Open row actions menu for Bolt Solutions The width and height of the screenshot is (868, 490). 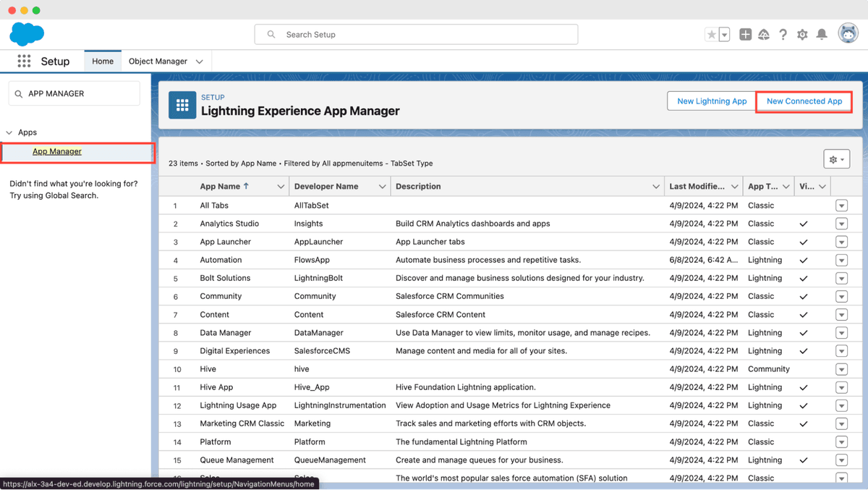tap(841, 278)
